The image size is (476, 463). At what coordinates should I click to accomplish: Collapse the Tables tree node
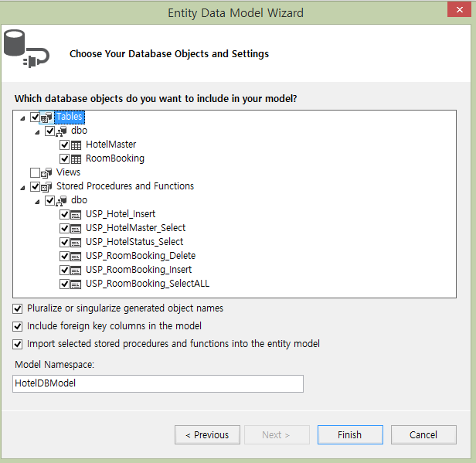22,118
